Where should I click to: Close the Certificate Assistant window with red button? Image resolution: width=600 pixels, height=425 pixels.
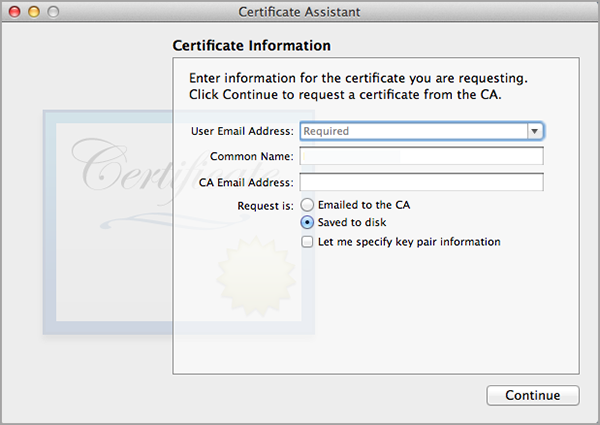pos(14,11)
